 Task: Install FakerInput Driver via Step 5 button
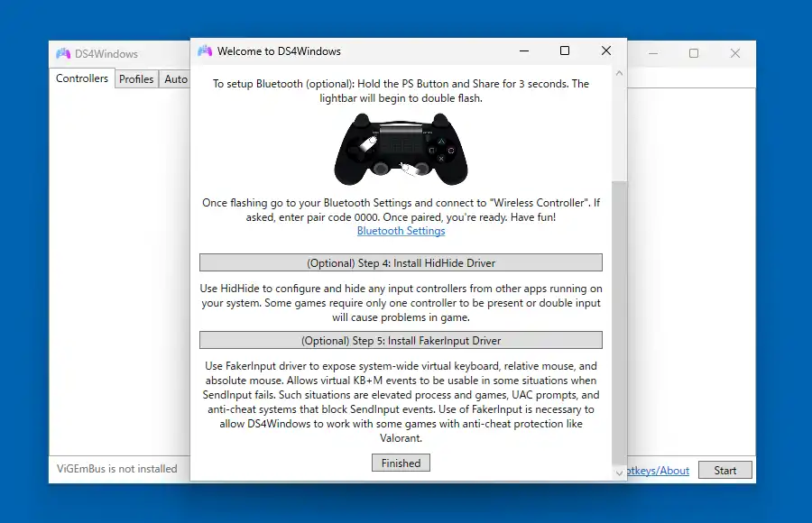pos(401,340)
